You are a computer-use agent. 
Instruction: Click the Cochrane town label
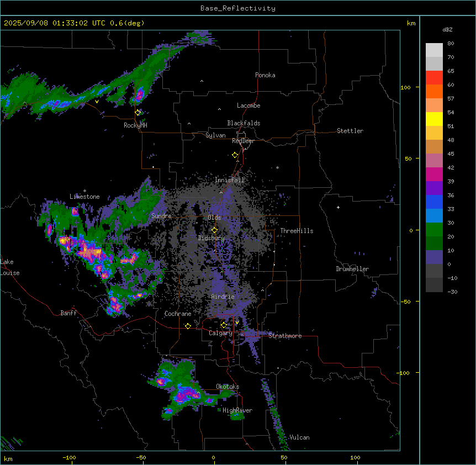click(178, 314)
